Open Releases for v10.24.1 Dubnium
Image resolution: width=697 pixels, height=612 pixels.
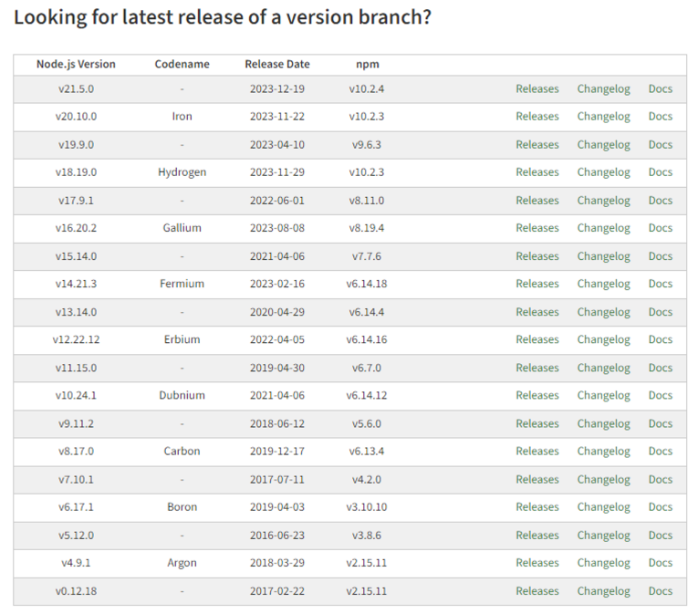pos(537,396)
